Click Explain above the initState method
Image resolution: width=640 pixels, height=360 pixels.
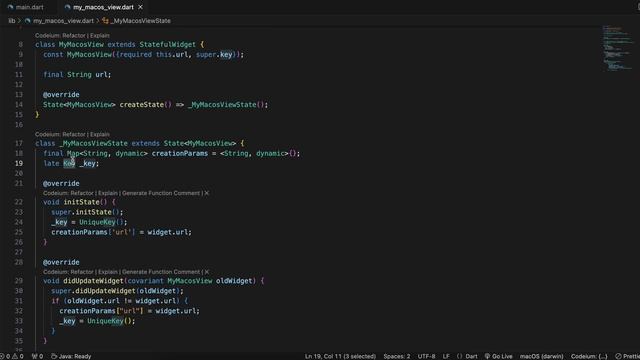click(108, 193)
